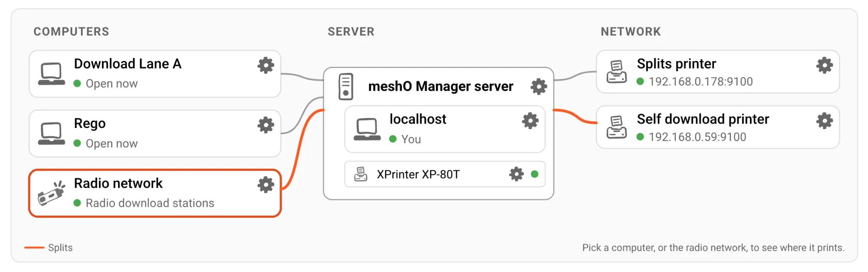Click the Rego laptop icon

51,134
